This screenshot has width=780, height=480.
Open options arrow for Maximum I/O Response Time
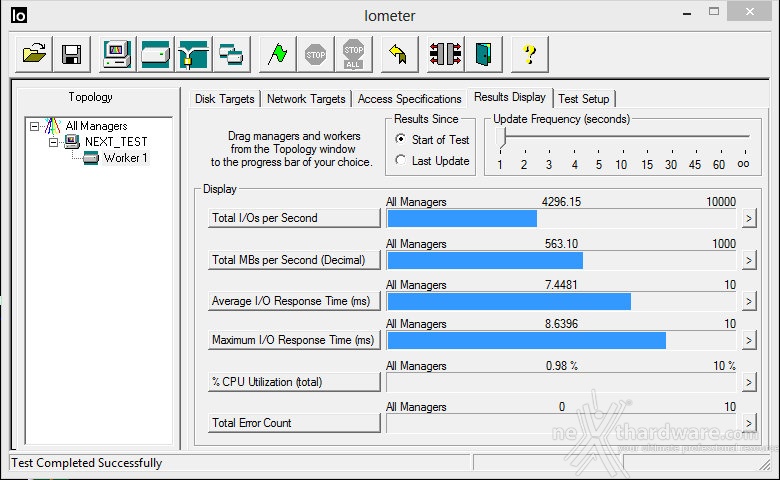[x=749, y=340]
